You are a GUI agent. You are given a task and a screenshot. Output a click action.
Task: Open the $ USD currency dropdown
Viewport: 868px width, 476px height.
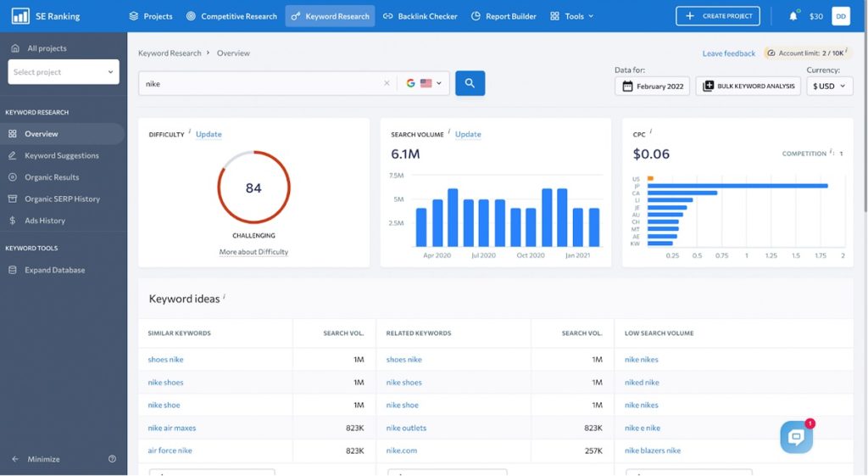pos(829,86)
